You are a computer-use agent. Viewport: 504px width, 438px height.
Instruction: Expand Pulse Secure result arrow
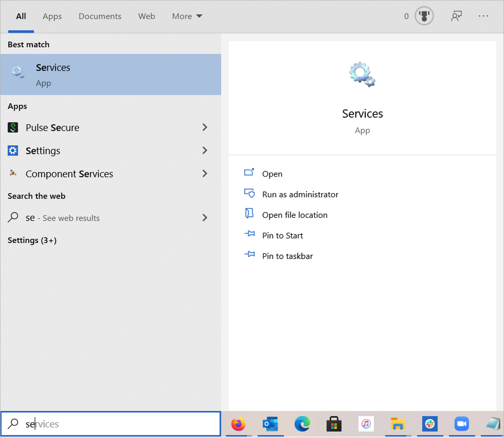pos(205,128)
